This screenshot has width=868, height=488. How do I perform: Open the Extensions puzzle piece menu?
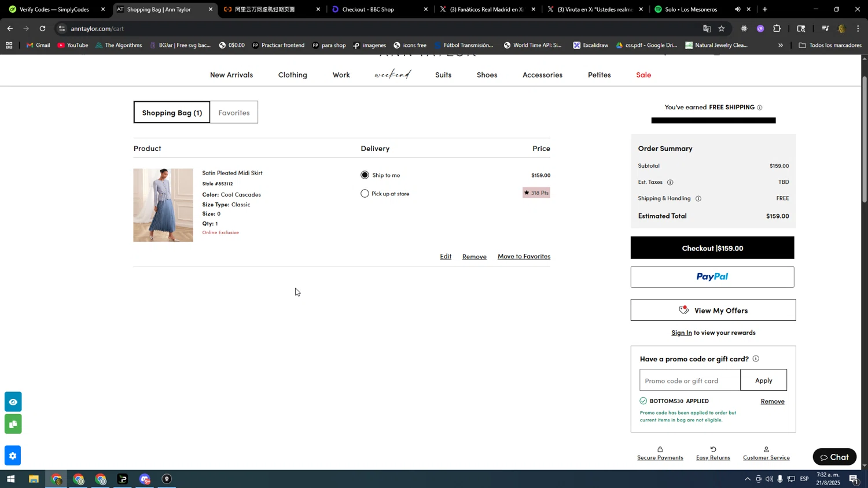coord(777,28)
